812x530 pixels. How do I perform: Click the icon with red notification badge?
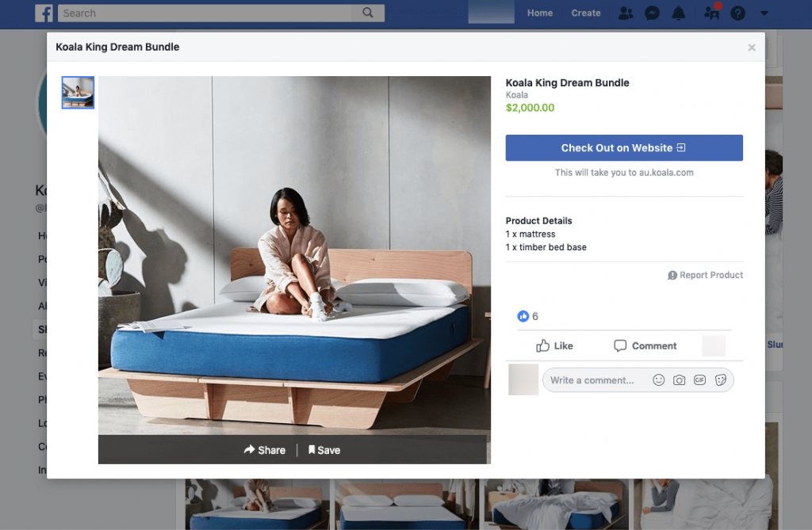[x=712, y=12]
